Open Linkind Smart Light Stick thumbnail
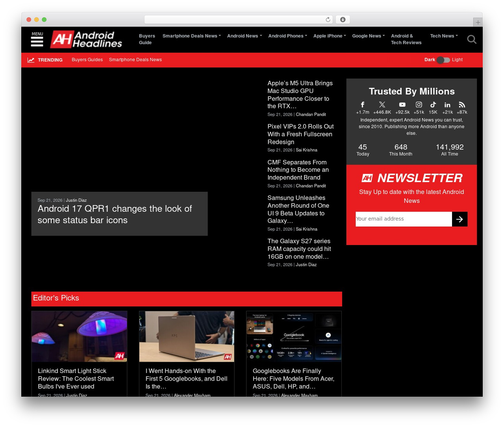The width and height of the screenshot is (504, 427). (x=79, y=336)
